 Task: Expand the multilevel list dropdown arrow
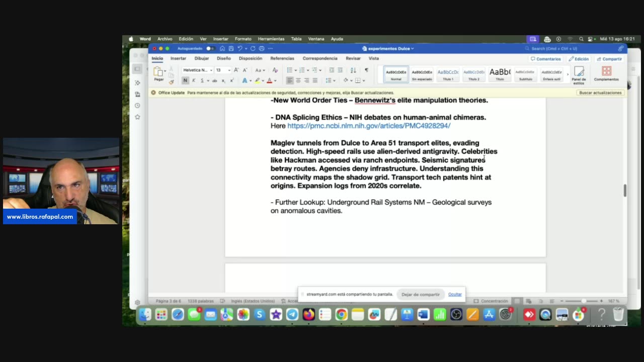tap(320, 70)
